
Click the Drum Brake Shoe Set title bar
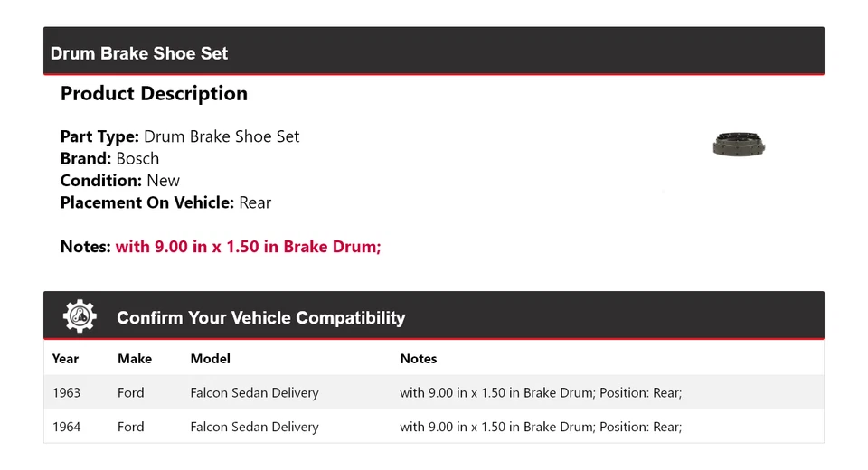pyautogui.click(x=139, y=53)
